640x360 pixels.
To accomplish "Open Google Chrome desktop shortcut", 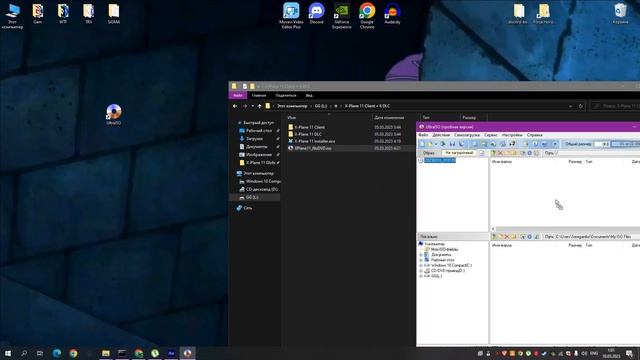I will click(x=367, y=16).
